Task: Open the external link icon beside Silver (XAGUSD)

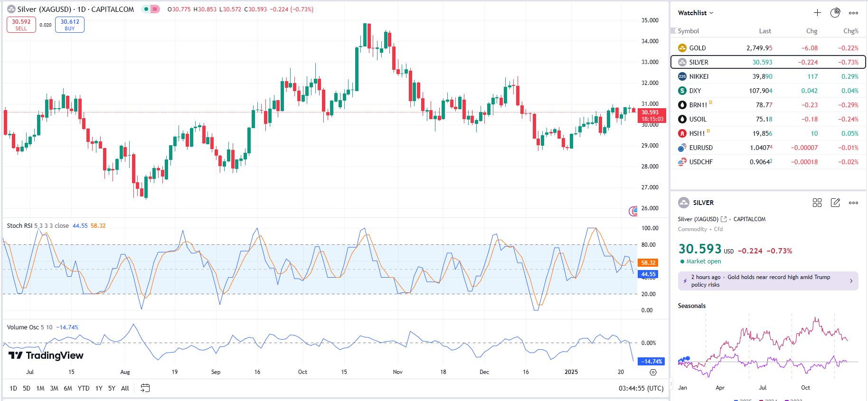Action: [x=724, y=219]
